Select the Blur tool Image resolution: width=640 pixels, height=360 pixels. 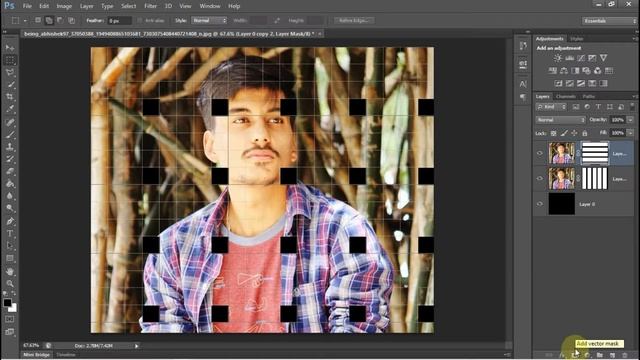pos(10,196)
